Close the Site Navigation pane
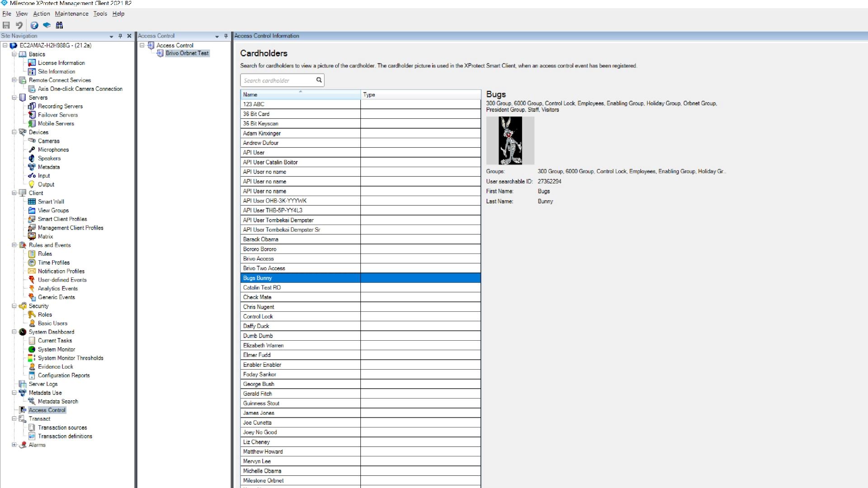The image size is (868, 488). 129,36
